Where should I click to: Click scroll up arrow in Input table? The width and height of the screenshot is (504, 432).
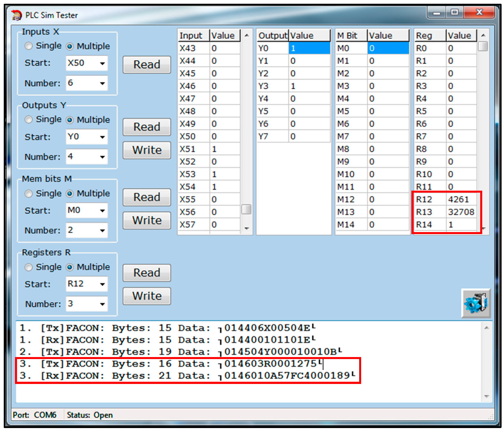[246, 35]
